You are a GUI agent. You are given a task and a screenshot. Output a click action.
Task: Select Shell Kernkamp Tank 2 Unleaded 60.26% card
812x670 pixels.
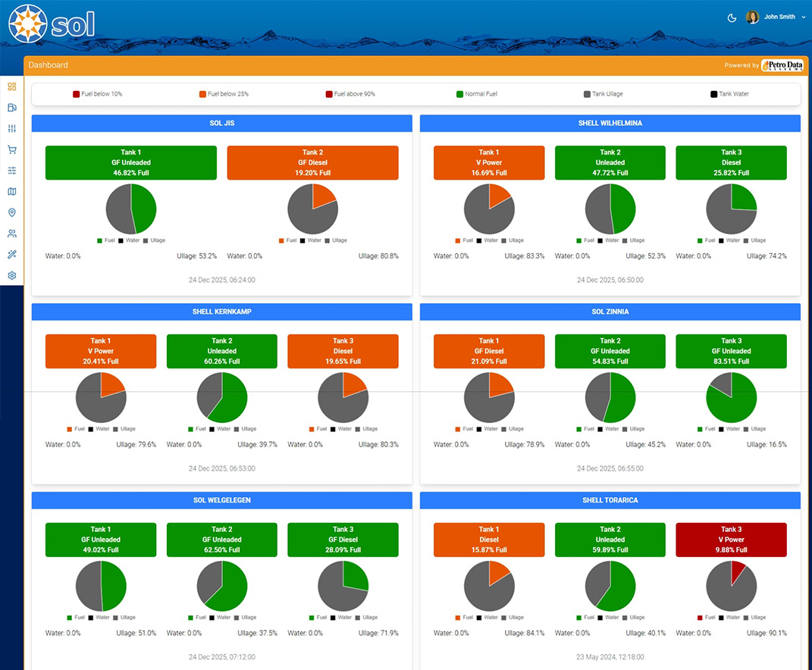click(x=221, y=351)
